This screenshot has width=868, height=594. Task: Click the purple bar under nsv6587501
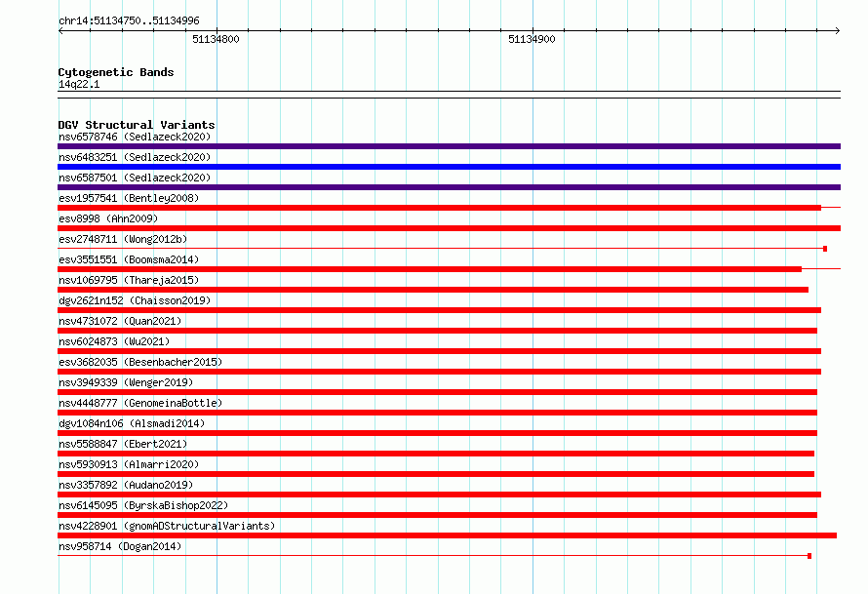[449, 187]
